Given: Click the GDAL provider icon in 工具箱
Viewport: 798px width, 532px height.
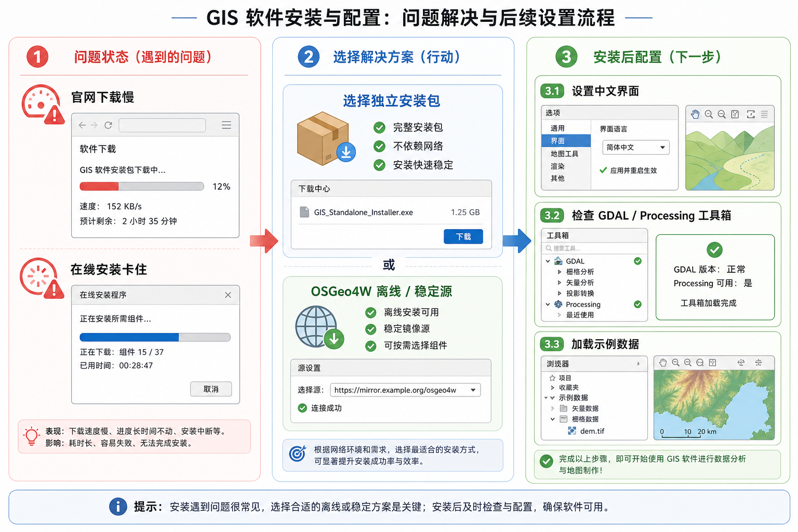Looking at the screenshot, I should tap(558, 261).
